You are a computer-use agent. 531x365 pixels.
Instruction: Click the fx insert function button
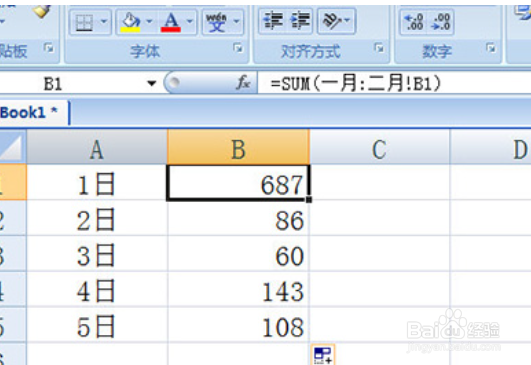(x=243, y=83)
